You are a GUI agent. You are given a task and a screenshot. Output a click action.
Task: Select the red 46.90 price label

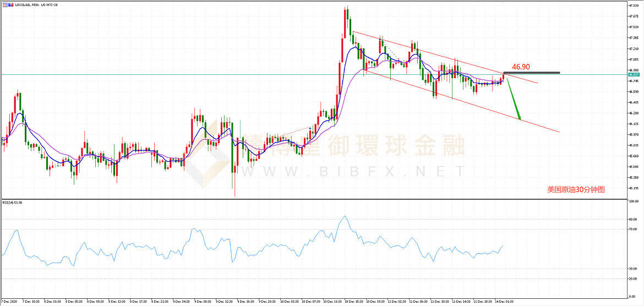point(521,67)
